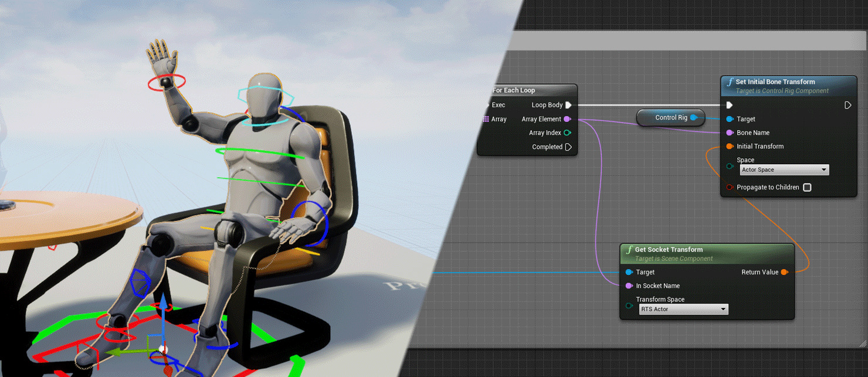Click Target pin on Get Socket Transform

click(x=629, y=272)
